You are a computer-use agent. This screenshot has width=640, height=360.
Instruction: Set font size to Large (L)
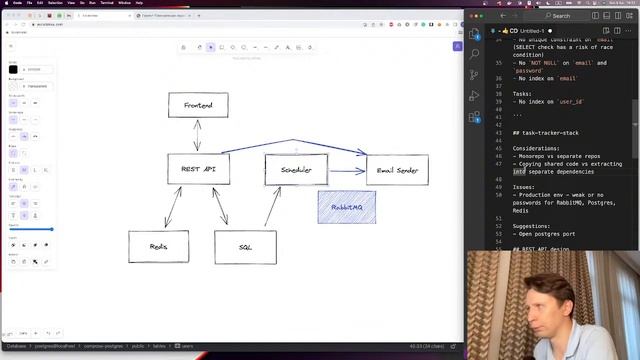(35, 170)
